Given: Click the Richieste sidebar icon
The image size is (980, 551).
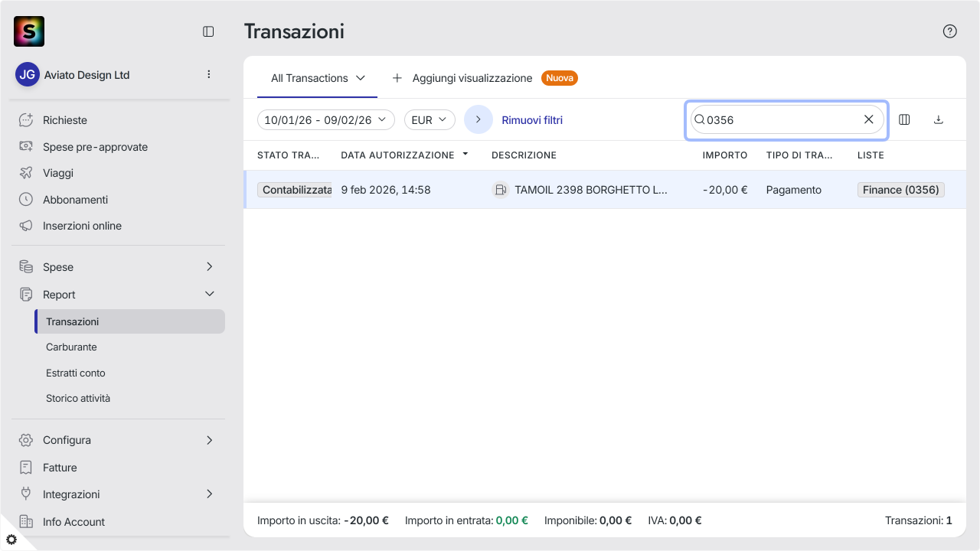Looking at the screenshot, I should [x=26, y=120].
